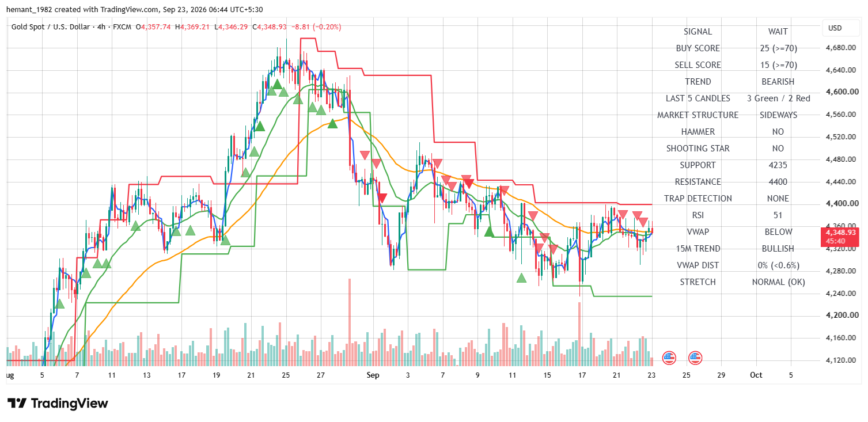868x422 pixels.
Task: Click the BUY SCORE value 25 (>=70)
Action: 778,48
